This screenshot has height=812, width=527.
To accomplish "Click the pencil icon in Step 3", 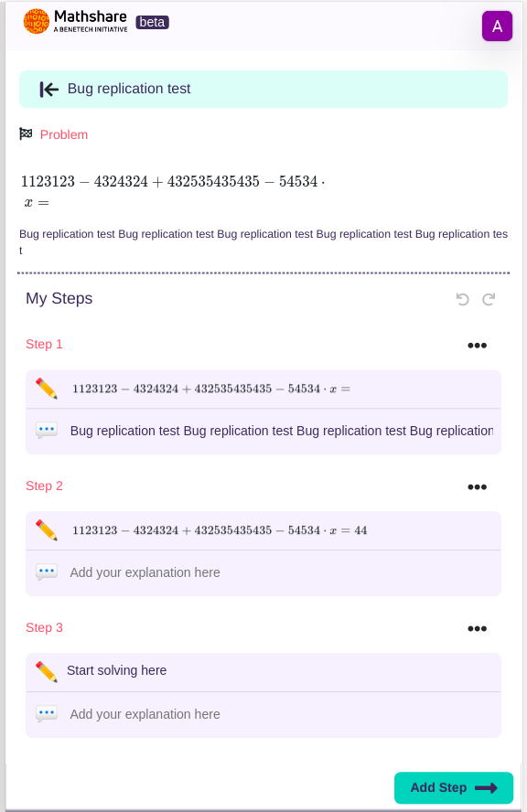I will point(48,670).
